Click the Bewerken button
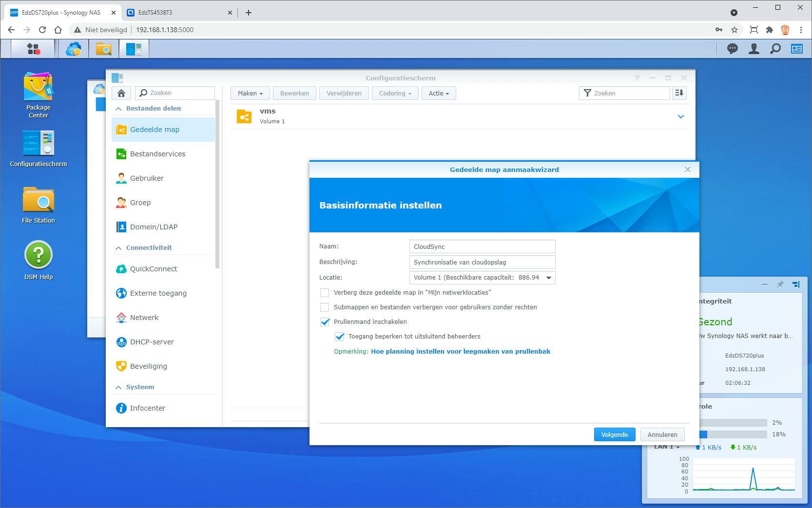812x508 pixels. point(294,93)
